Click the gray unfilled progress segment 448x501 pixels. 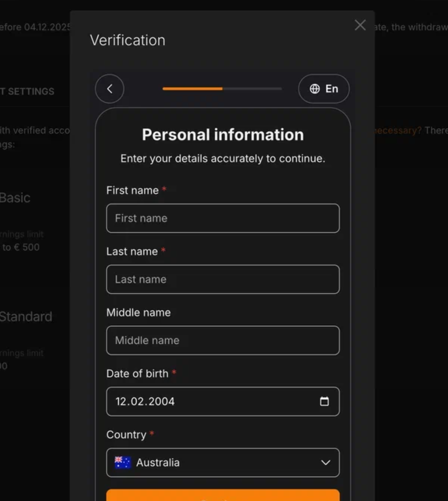pyautogui.click(x=252, y=89)
